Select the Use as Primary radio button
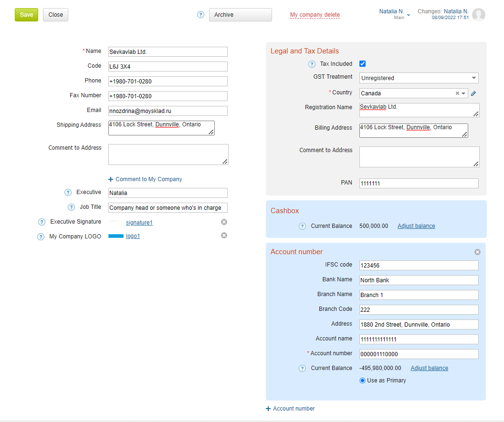This screenshot has height=422, width=504. point(363,381)
